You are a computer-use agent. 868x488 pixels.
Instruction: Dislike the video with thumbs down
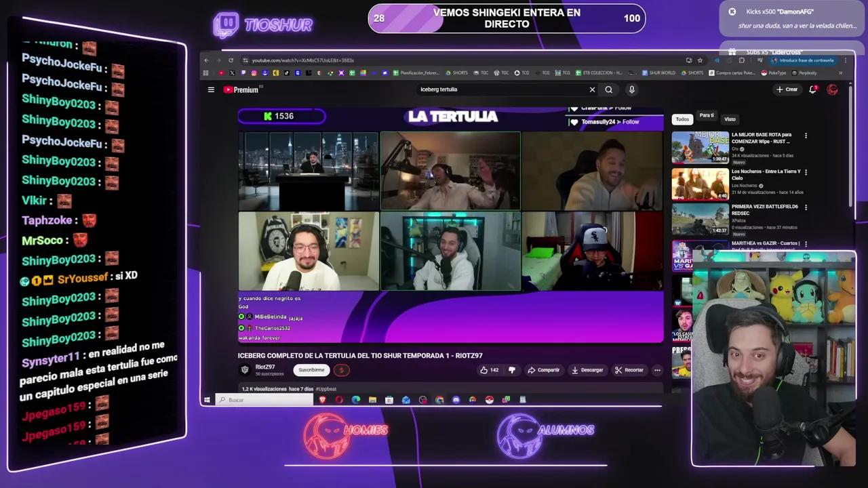tap(512, 370)
